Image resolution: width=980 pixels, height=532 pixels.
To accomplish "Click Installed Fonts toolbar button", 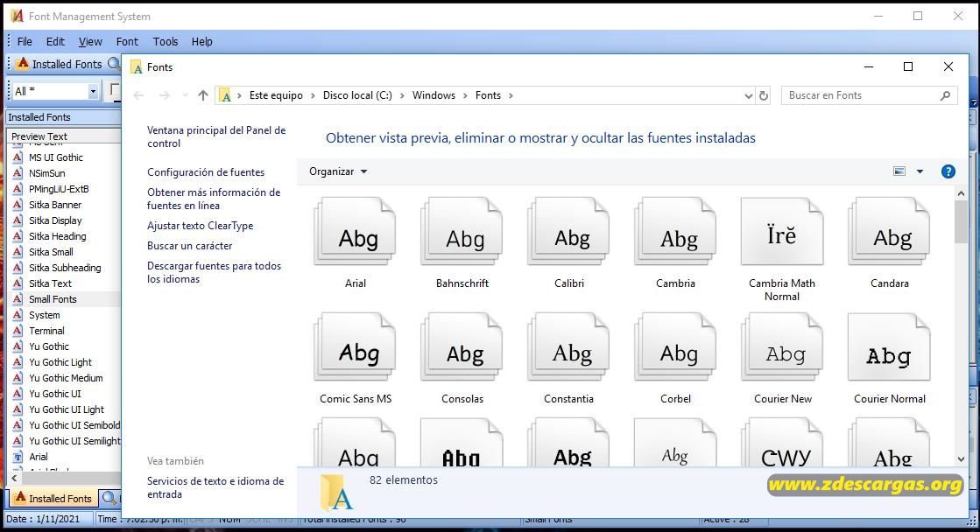I will 59,64.
